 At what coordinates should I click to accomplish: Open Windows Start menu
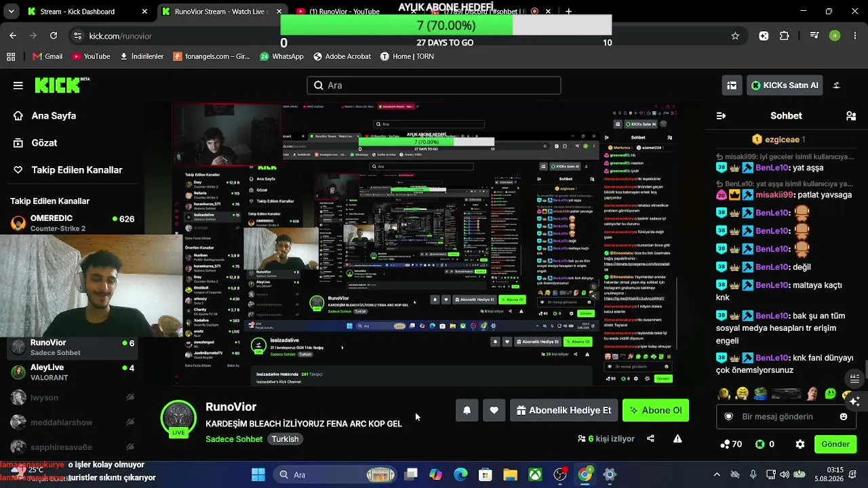pyautogui.click(x=258, y=474)
